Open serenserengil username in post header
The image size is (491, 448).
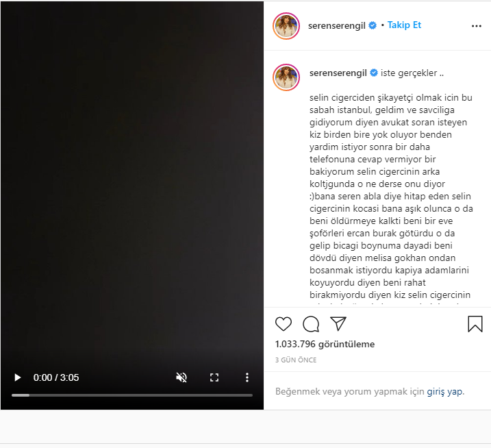[337, 26]
